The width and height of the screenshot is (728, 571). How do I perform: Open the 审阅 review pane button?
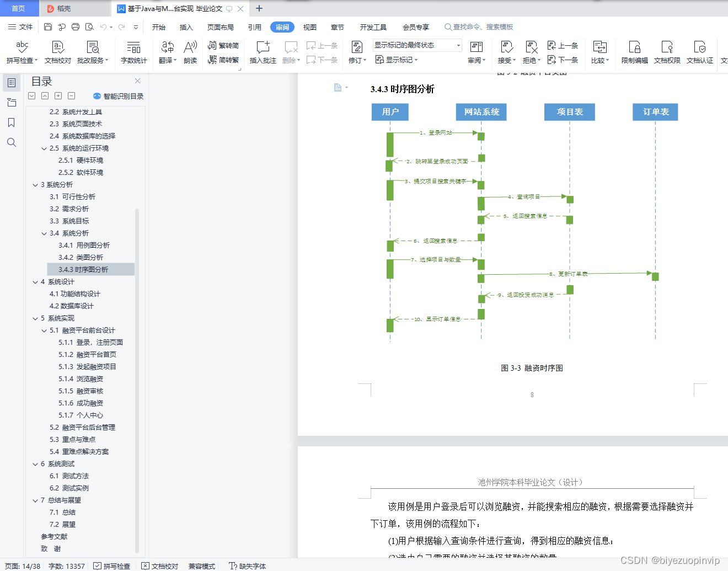tap(477, 52)
